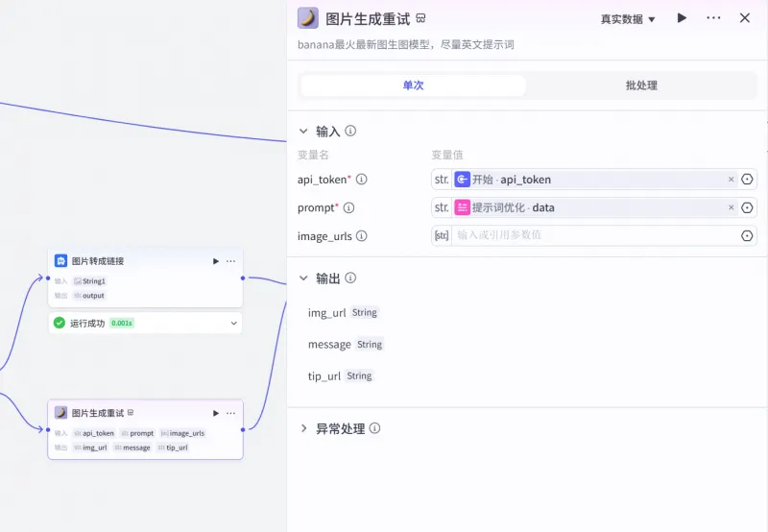The width and height of the screenshot is (768, 532).
Task: Clear the 提示词优化 data reference
Action: point(731,207)
